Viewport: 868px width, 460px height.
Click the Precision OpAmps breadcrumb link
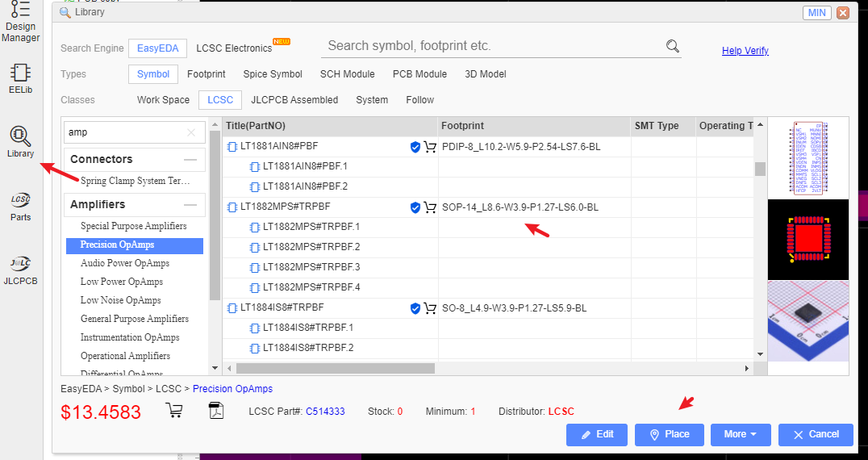click(x=232, y=389)
